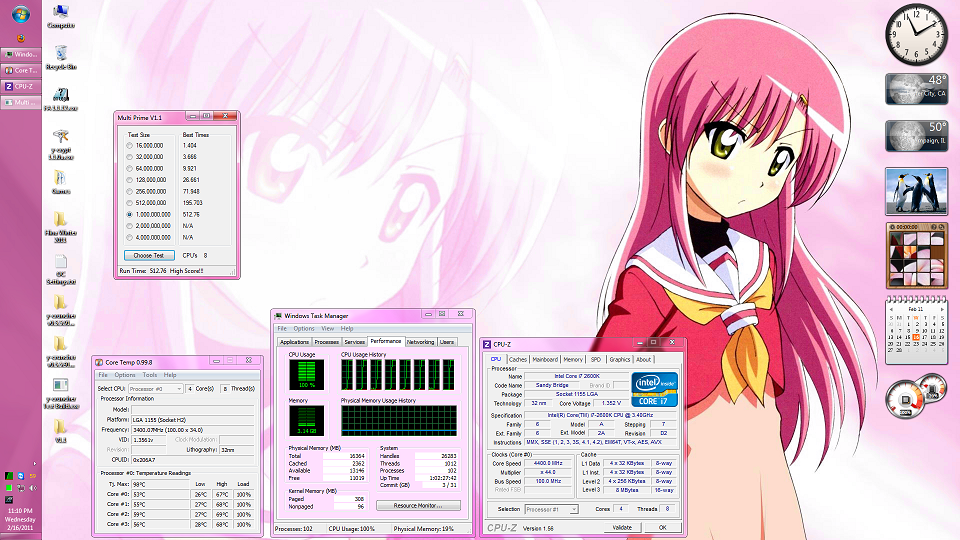Screen dimensions: 960x540
Task: Select the 512,000,000 test size option
Action: pos(129,203)
